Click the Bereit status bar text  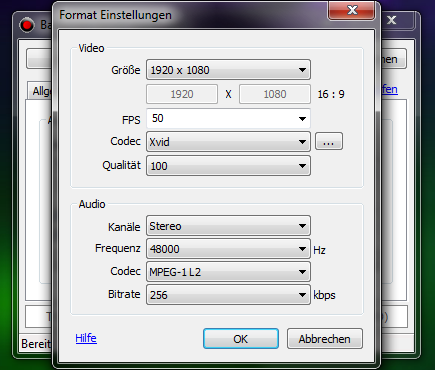click(x=36, y=344)
